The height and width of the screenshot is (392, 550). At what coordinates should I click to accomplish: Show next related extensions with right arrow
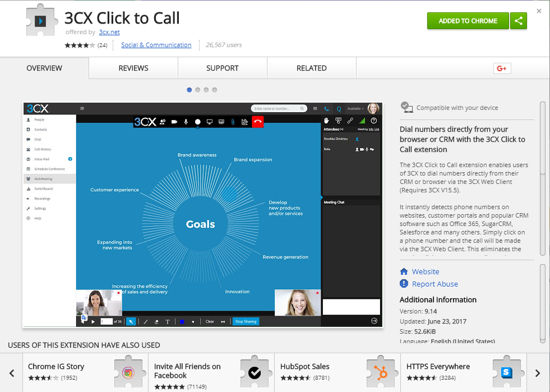tap(537, 373)
